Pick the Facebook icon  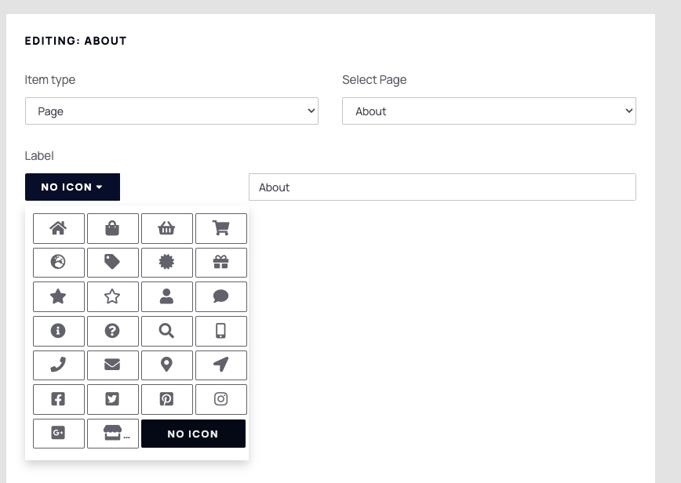pos(59,399)
